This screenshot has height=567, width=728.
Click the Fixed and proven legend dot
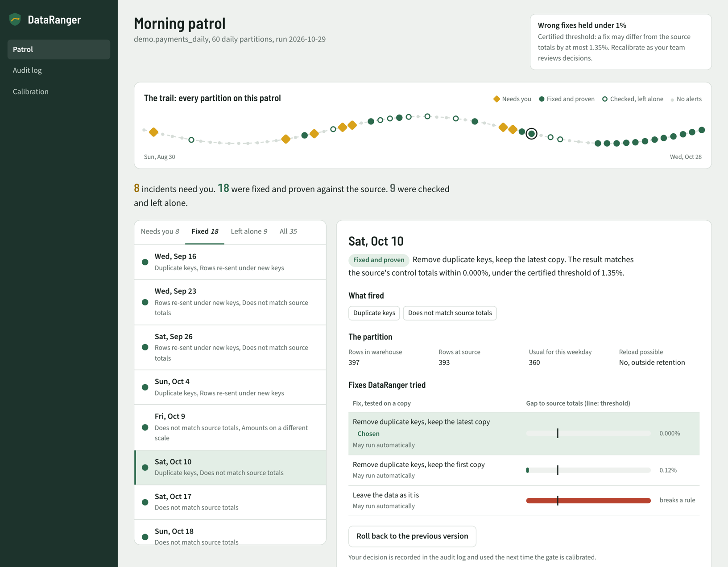(542, 99)
